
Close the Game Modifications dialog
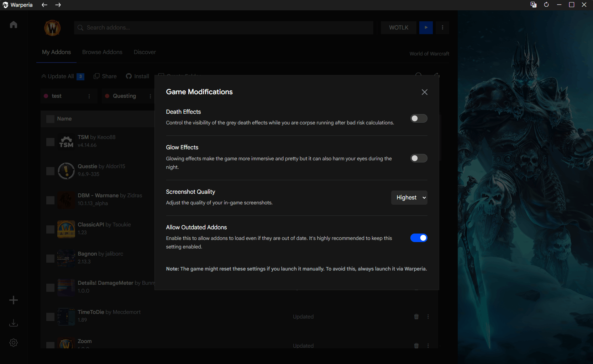(424, 92)
